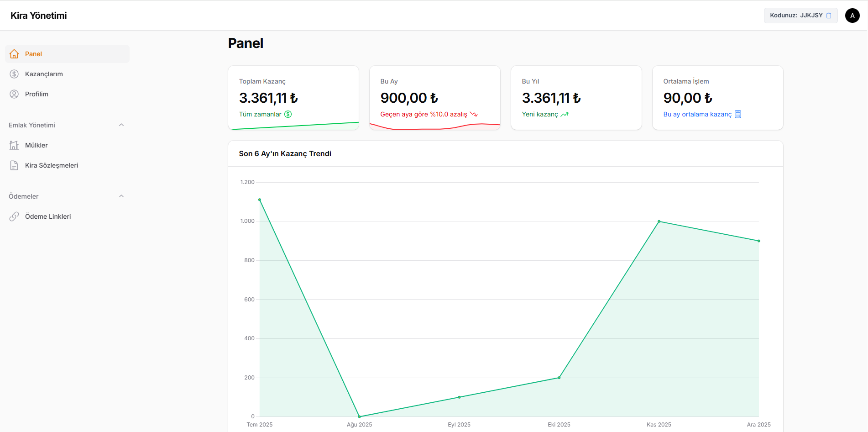
Task: Copy the Kodunuz: JJKJSY code button
Action: (800, 16)
